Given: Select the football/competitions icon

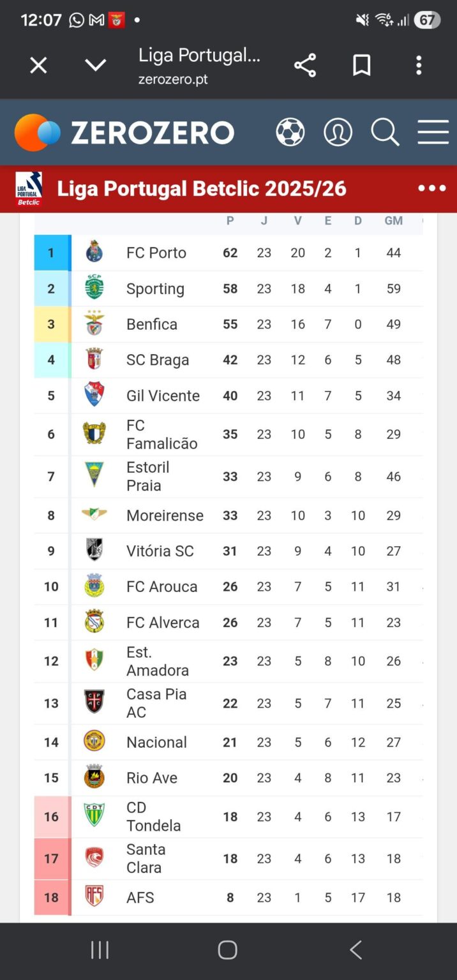Looking at the screenshot, I should click(290, 132).
